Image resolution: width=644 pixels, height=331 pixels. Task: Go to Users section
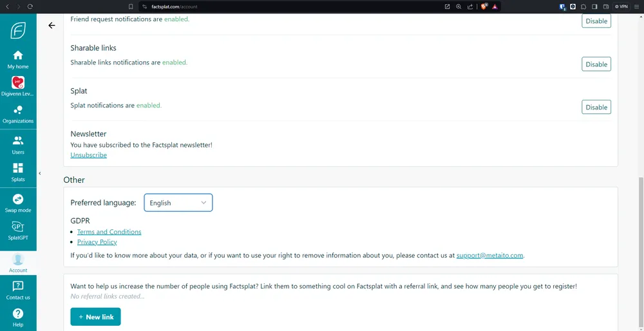[x=18, y=145]
